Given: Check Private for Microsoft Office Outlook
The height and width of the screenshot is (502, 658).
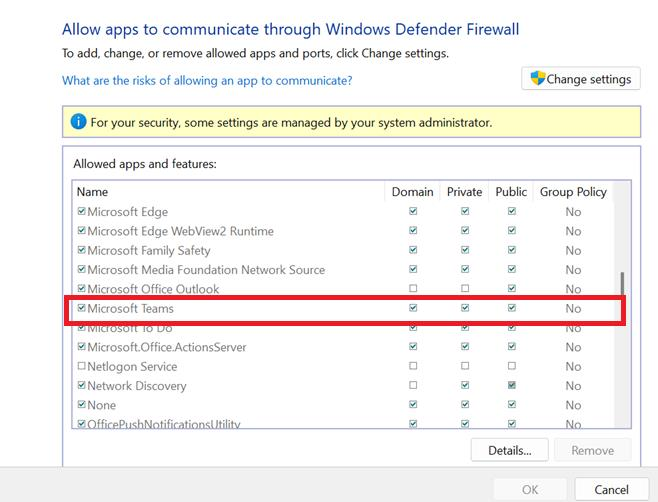Looking at the screenshot, I should [x=465, y=288].
